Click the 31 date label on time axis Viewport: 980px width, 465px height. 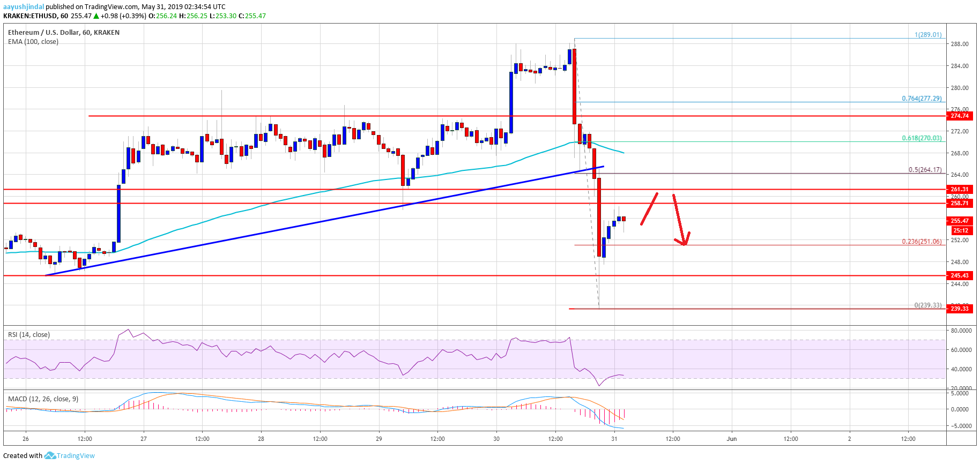click(x=614, y=439)
